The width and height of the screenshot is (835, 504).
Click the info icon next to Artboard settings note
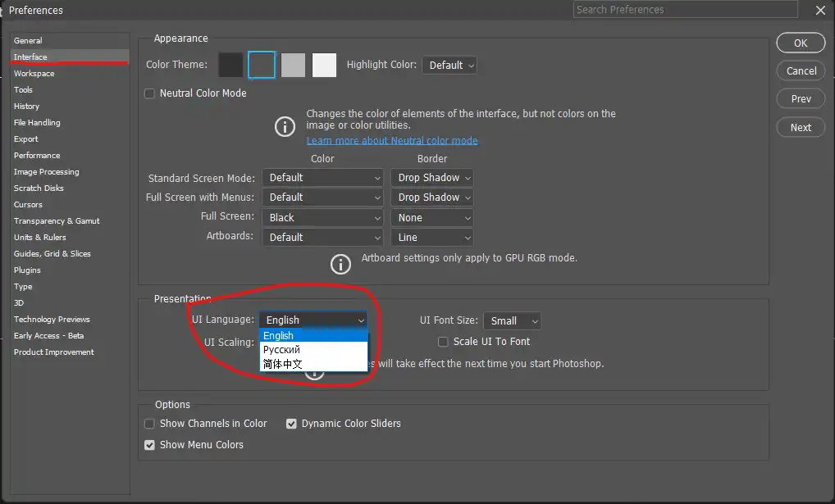pos(340,264)
